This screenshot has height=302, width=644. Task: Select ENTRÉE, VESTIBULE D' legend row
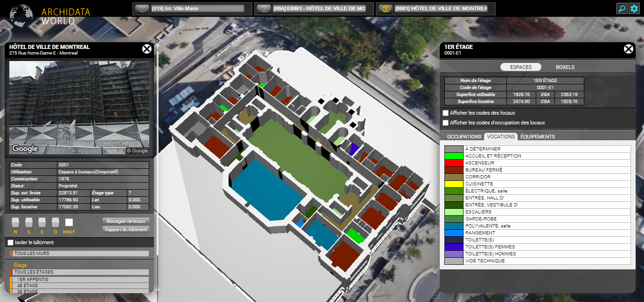coord(538,205)
